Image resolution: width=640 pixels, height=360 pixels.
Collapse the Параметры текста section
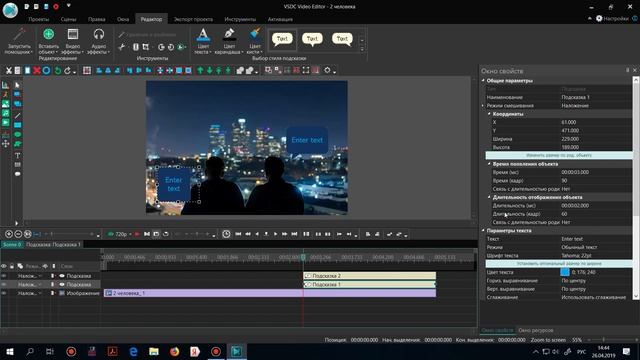(x=483, y=231)
